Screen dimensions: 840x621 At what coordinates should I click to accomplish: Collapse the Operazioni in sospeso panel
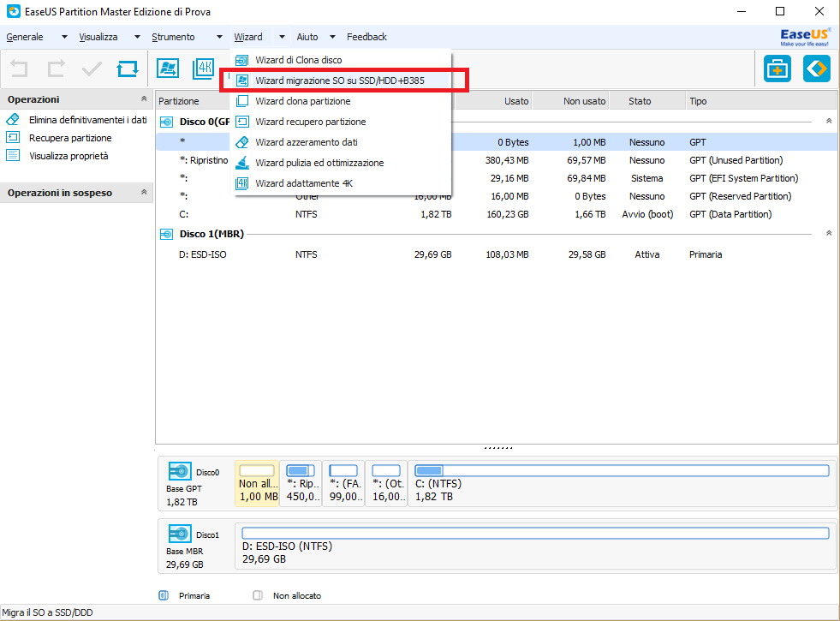pyautogui.click(x=143, y=193)
